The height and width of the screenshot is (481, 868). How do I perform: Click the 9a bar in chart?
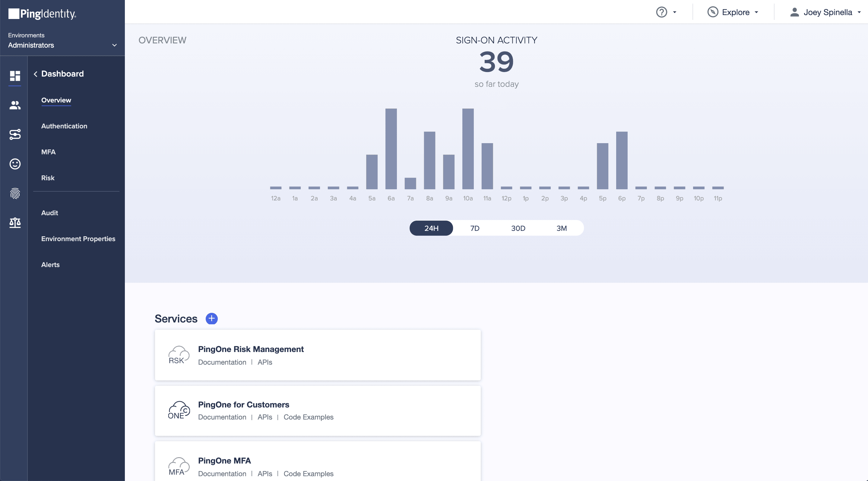click(449, 172)
